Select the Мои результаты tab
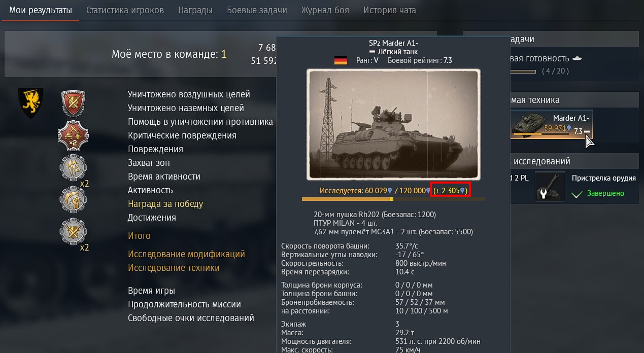 tap(41, 10)
